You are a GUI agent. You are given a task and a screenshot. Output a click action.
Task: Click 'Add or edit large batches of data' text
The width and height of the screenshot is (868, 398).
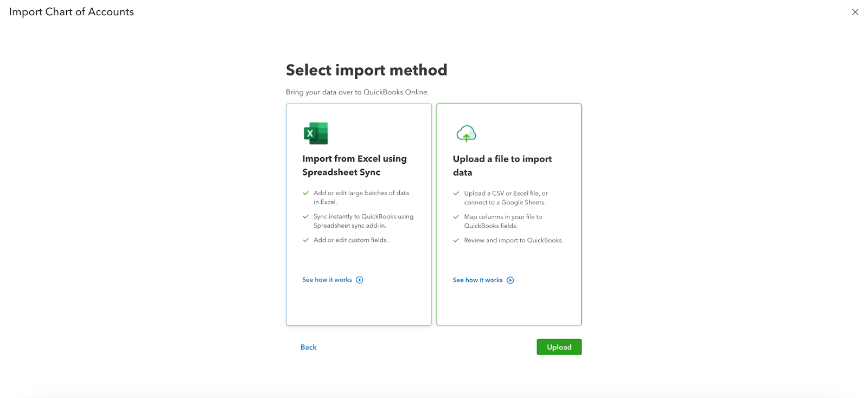coord(361,197)
